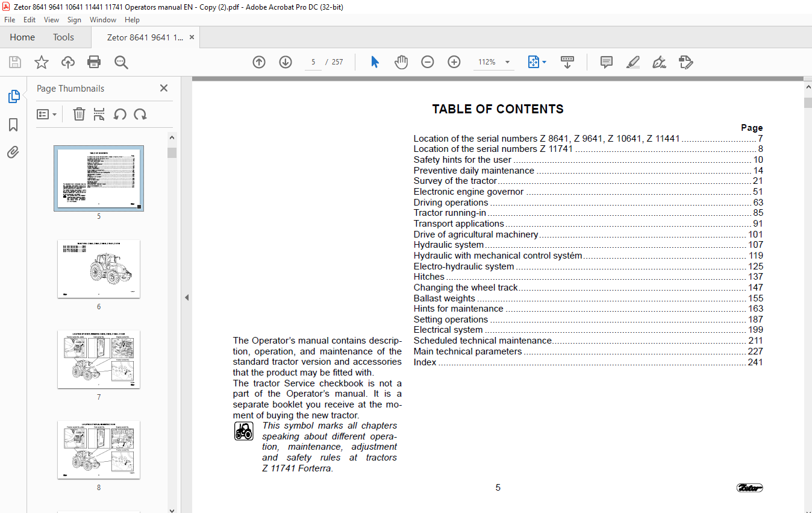The image size is (812, 513).
Task: Open the Window menu
Action: (x=103, y=20)
